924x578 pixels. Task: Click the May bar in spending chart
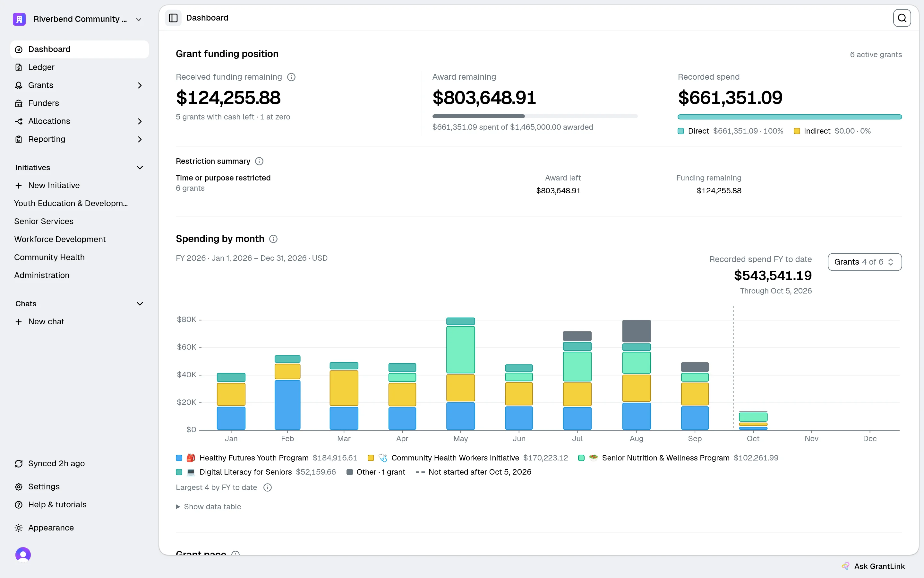click(460, 373)
